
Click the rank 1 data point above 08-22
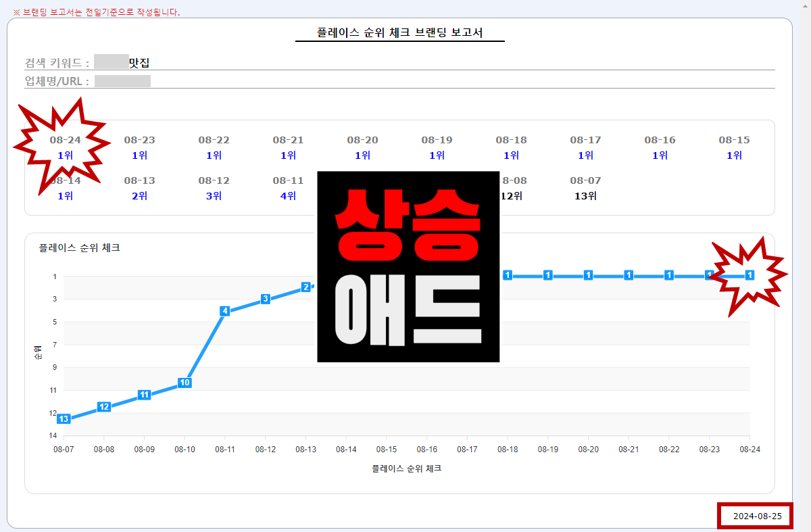click(x=668, y=275)
